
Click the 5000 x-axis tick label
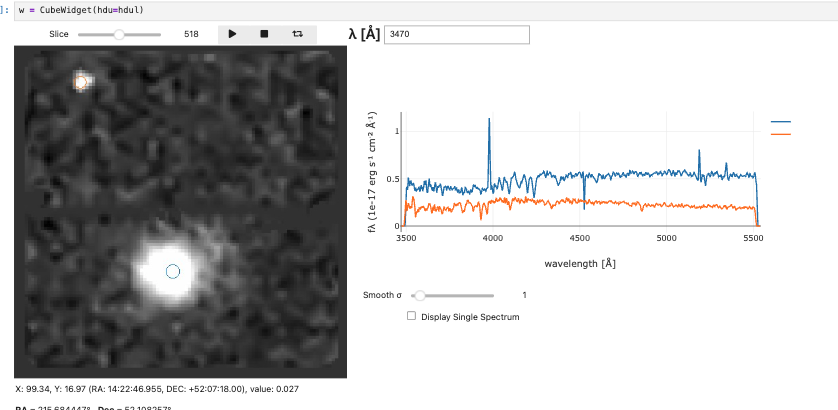666,238
